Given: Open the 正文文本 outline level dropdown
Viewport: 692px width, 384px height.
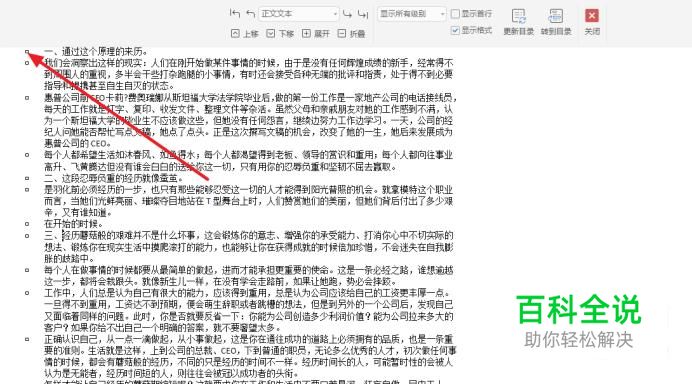Looking at the screenshot, I should (x=298, y=14).
